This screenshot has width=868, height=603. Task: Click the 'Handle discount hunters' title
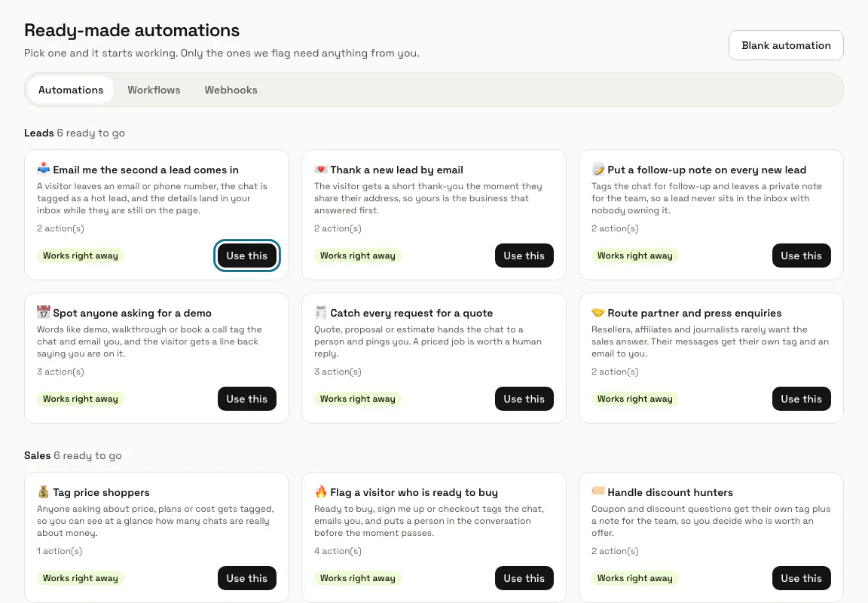pyautogui.click(x=671, y=492)
